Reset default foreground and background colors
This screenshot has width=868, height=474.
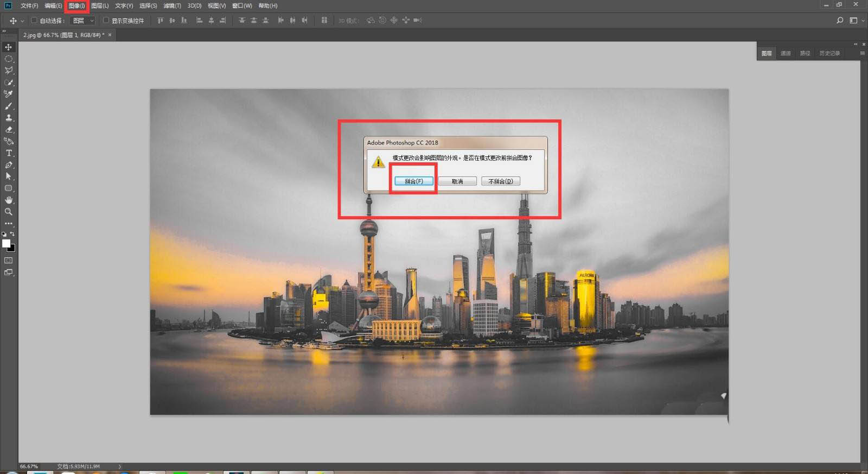(4, 234)
